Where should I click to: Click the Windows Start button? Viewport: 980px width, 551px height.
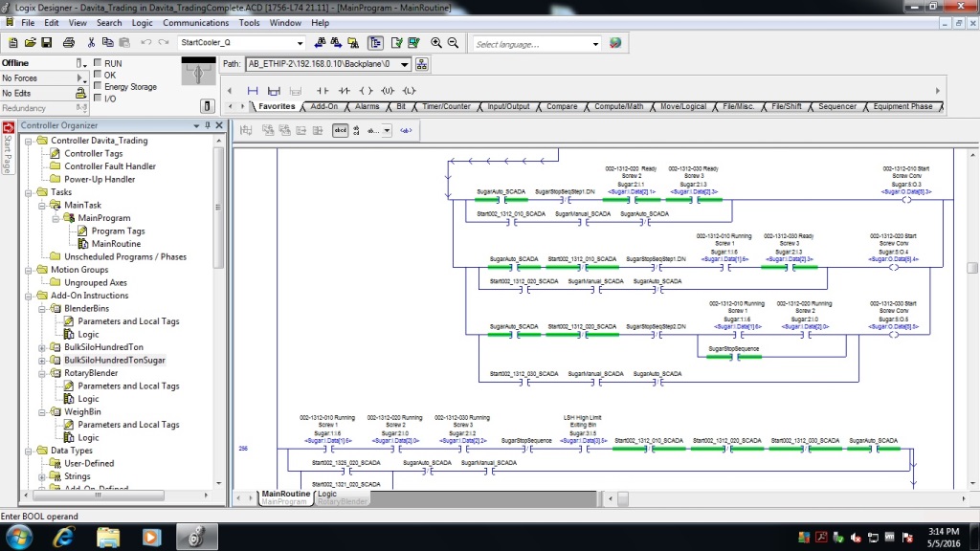[19, 537]
